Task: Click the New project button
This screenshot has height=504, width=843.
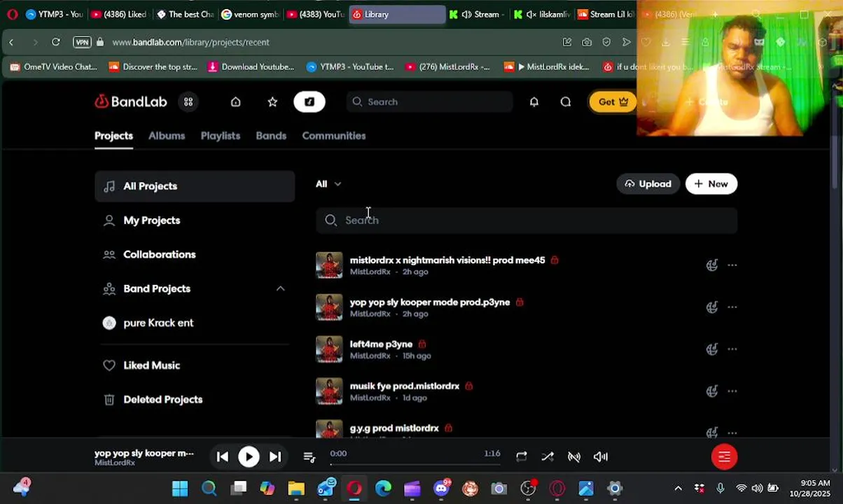Action: 711,184
